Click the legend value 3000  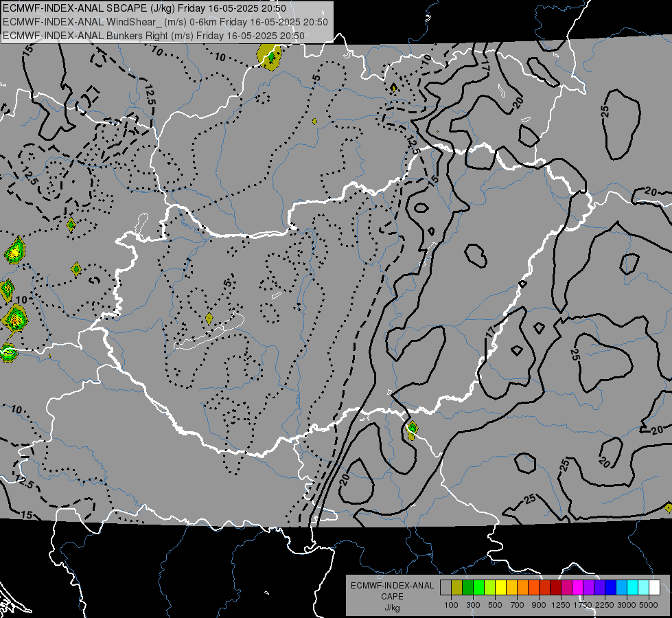pyautogui.click(x=627, y=605)
